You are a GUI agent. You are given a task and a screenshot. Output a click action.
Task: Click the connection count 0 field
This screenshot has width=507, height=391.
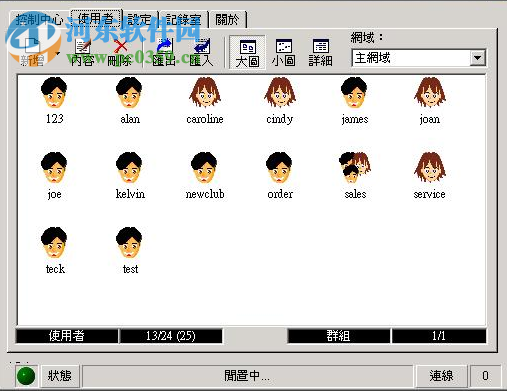click(x=485, y=376)
